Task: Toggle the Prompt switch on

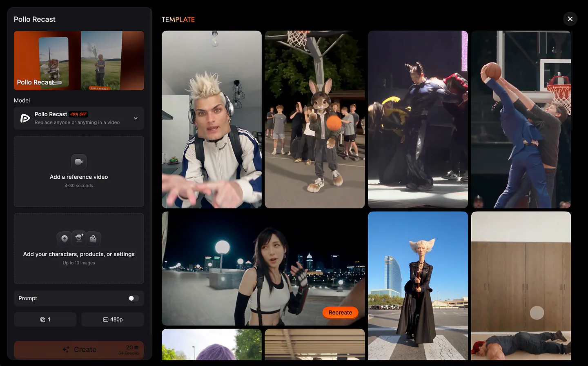Action: [134, 298]
